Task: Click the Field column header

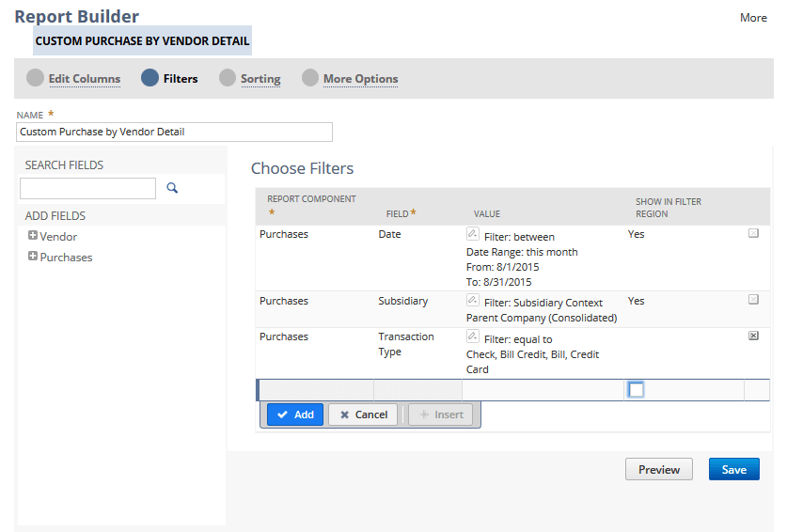Action: point(397,213)
